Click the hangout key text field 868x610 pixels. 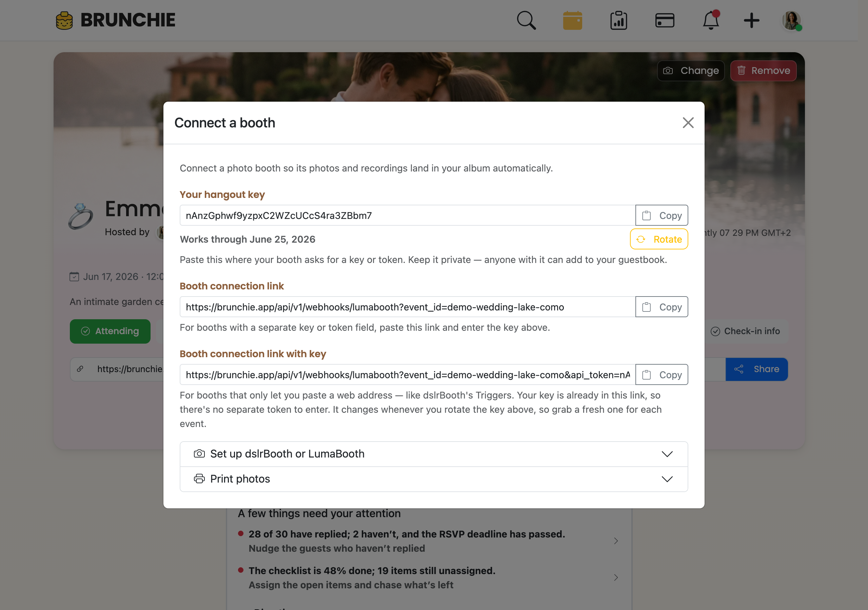[x=408, y=216]
